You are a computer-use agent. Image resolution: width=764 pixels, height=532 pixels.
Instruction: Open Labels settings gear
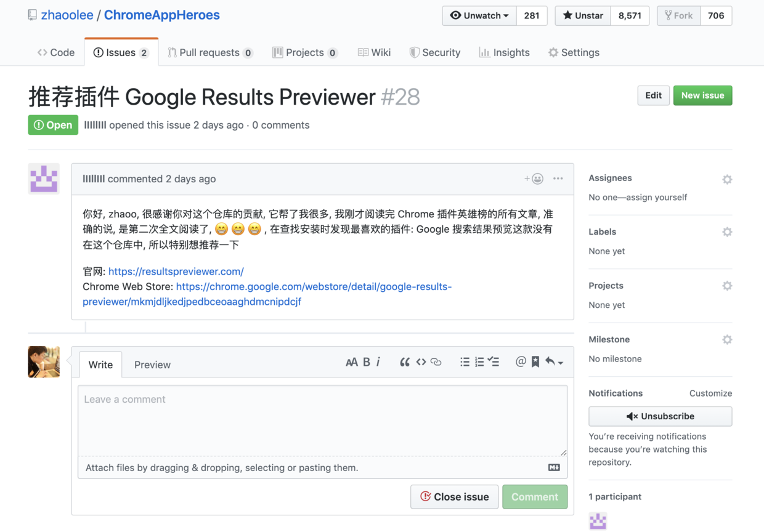727,232
